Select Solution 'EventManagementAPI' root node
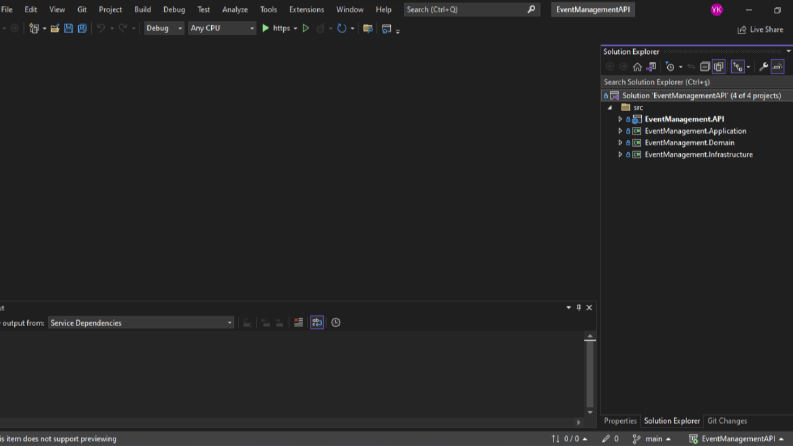This screenshot has height=446, width=793. [x=697, y=96]
